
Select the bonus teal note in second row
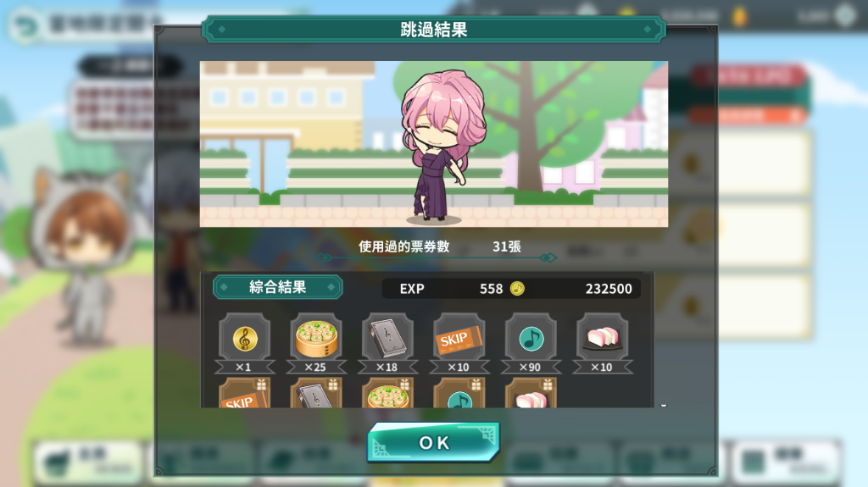(459, 393)
